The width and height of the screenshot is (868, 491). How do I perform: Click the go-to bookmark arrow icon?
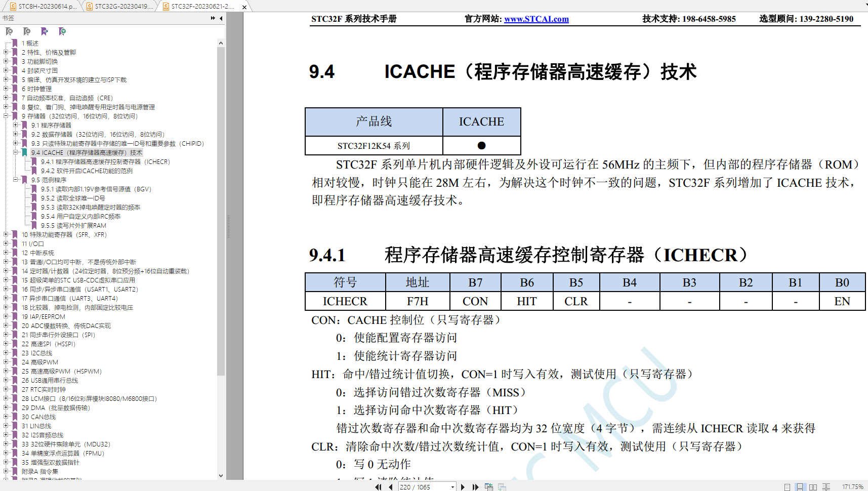coord(45,31)
